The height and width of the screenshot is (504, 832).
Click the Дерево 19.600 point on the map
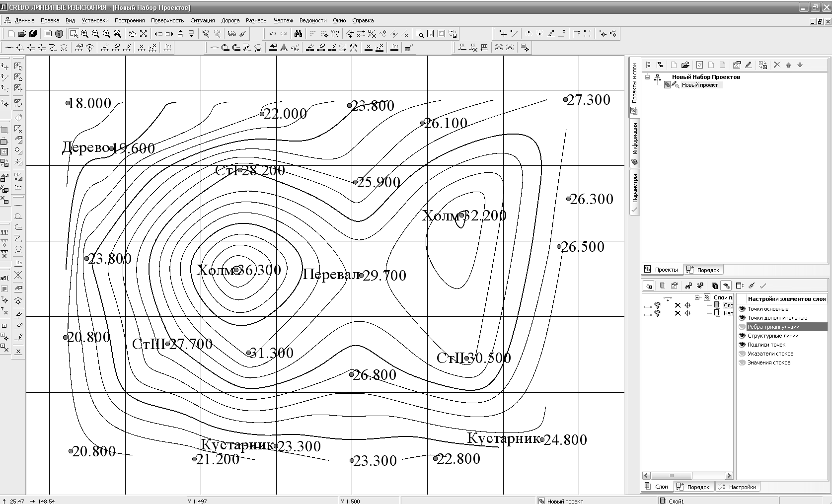[112, 148]
